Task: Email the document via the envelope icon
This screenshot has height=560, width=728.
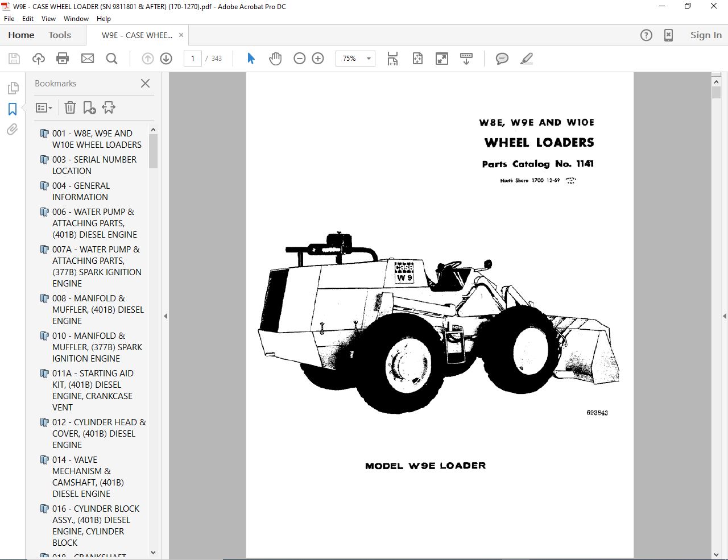Action: (x=88, y=58)
